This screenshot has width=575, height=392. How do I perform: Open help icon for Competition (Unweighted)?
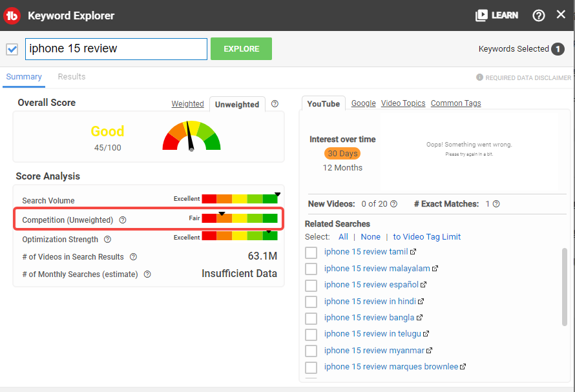tap(123, 220)
